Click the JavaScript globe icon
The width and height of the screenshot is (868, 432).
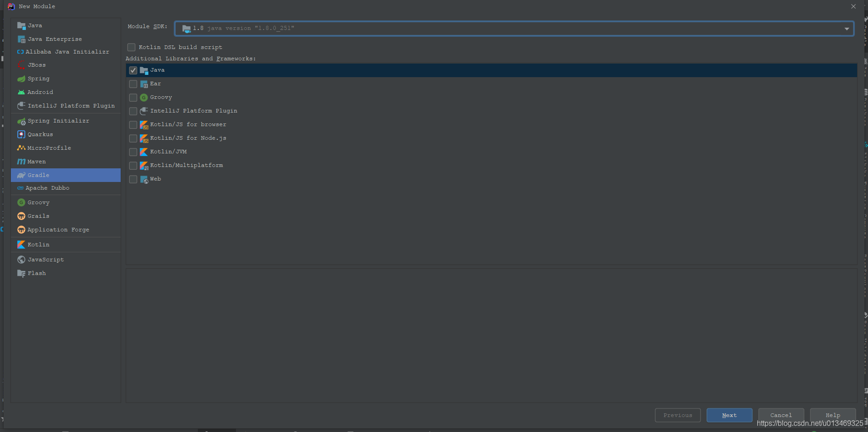click(x=21, y=260)
